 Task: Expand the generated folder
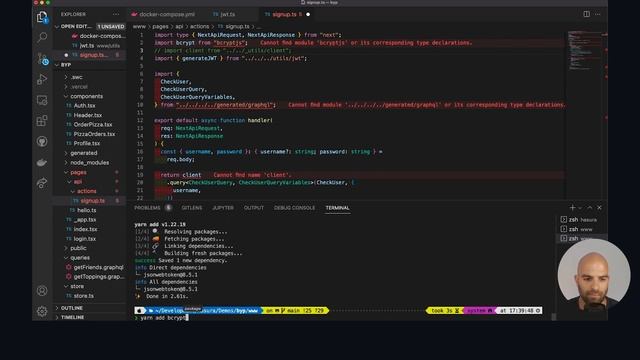point(89,153)
